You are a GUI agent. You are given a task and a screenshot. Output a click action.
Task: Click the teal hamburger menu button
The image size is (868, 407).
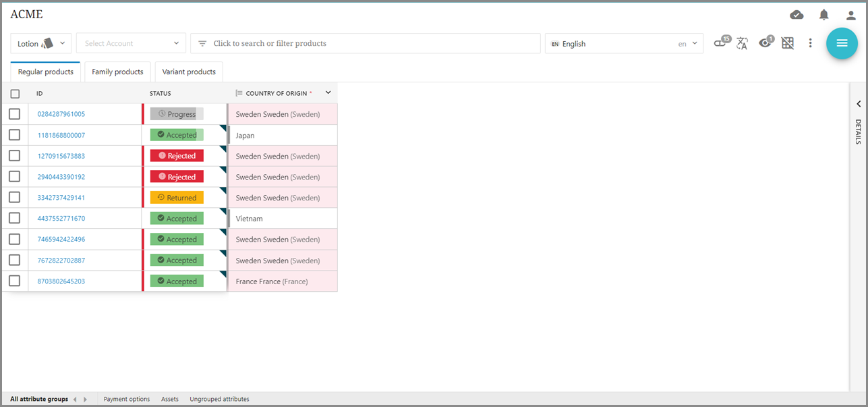(x=842, y=43)
